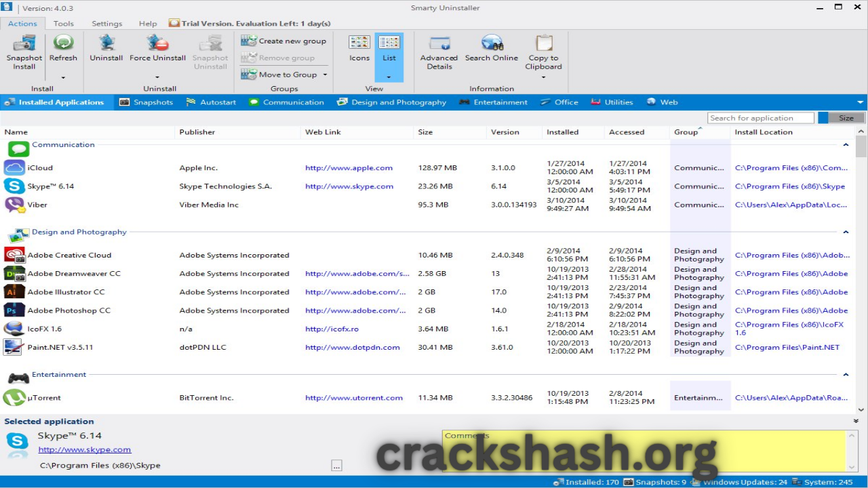Open the Force Uninstall dropdown arrow
The width and height of the screenshot is (868, 488).
157,77
